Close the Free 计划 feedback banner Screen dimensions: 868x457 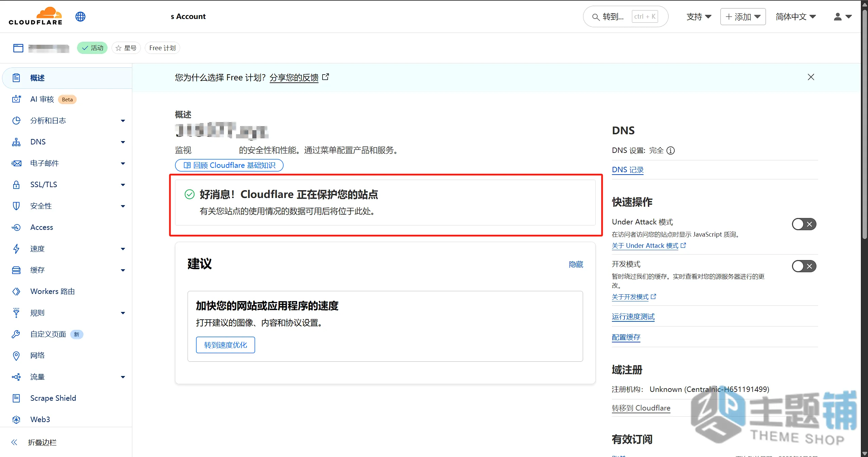click(811, 77)
